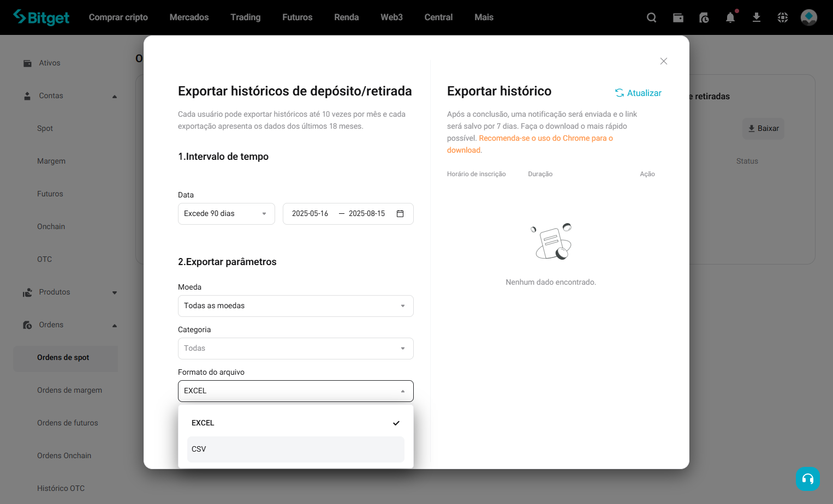Open the Web3 menu

(392, 17)
